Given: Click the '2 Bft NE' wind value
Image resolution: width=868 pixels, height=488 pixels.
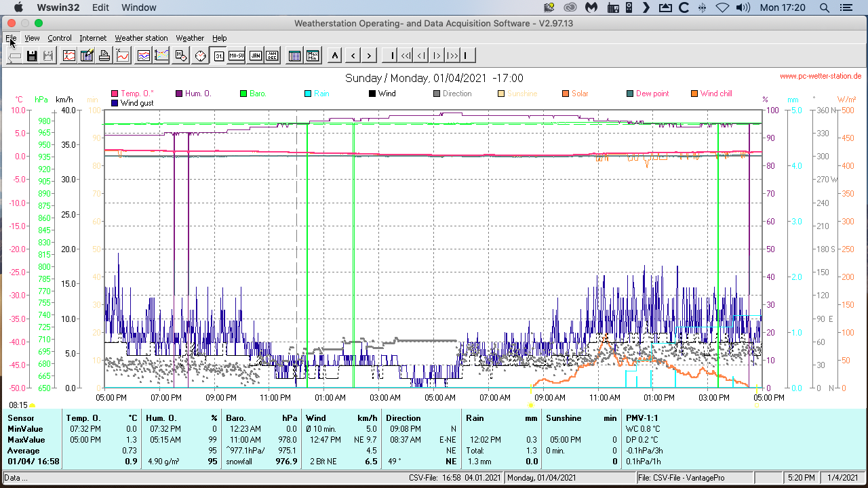Looking at the screenshot, I should (323, 462).
